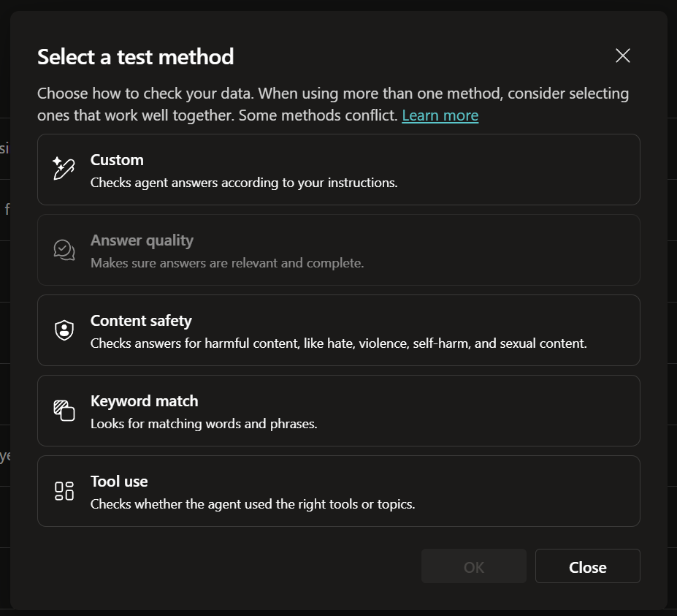This screenshot has height=616, width=677.
Task: Click the chat checkmark Answer quality icon
Action: pos(64,250)
